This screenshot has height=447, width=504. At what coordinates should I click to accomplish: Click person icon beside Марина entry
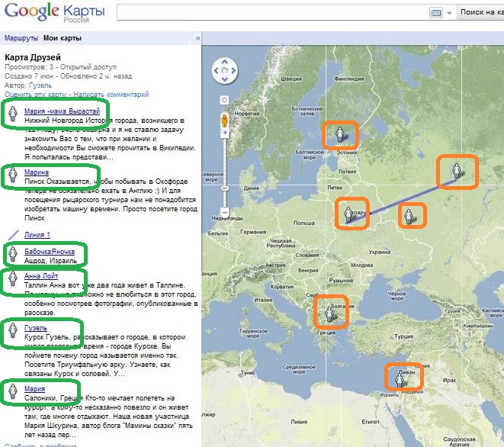[x=12, y=175]
